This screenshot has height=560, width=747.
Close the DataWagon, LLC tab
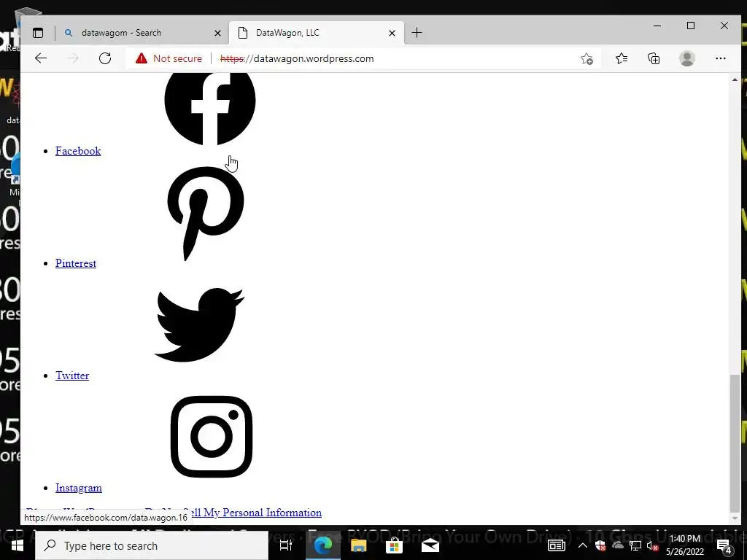click(x=392, y=33)
